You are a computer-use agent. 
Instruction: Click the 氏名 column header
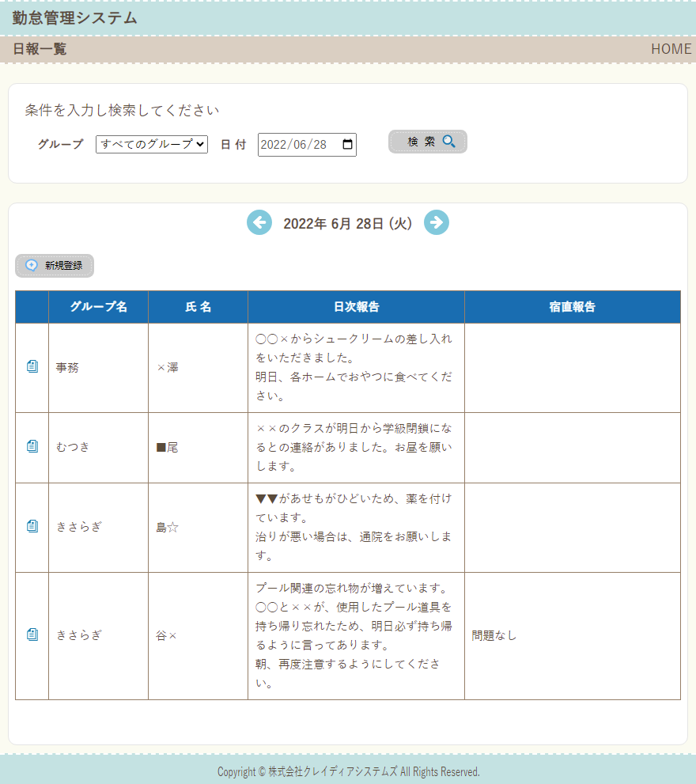[x=198, y=307]
